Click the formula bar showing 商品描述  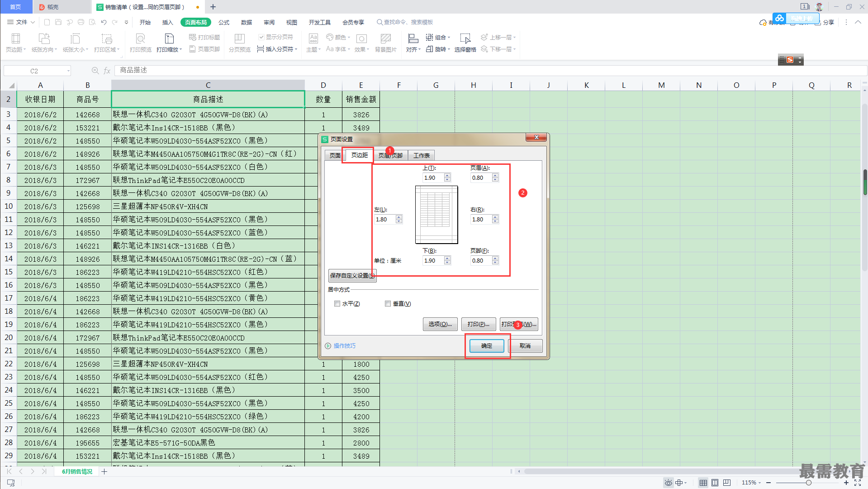490,71
